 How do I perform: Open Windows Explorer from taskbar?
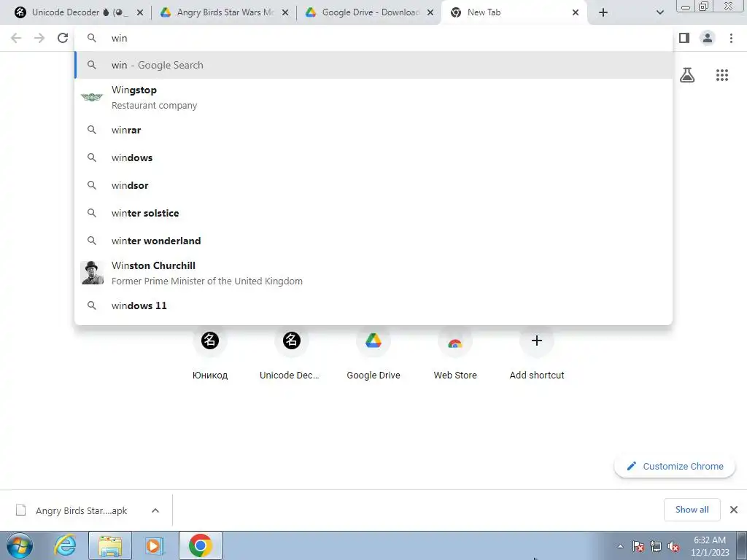click(x=110, y=545)
